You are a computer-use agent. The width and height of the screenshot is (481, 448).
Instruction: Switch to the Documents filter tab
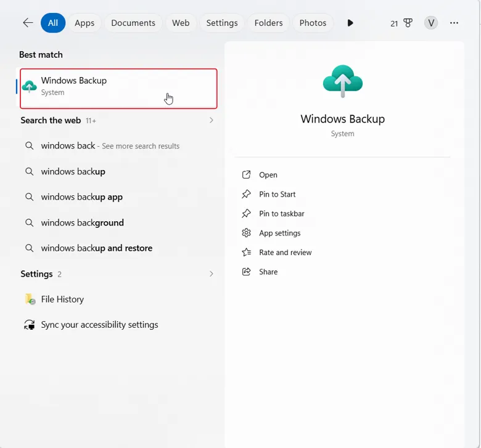[133, 23]
